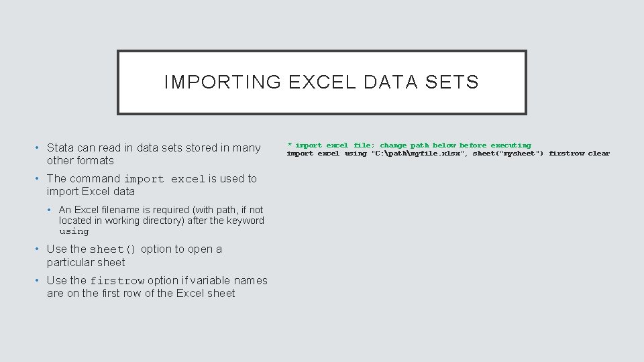Screen dimensions: 644x362
Task: Select the sub-bullet about Excel filename required
Action: point(161,221)
